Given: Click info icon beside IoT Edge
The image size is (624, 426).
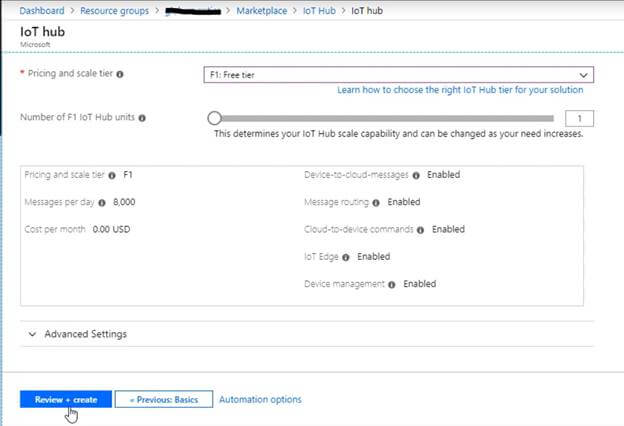Looking at the screenshot, I should coord(345,258).
